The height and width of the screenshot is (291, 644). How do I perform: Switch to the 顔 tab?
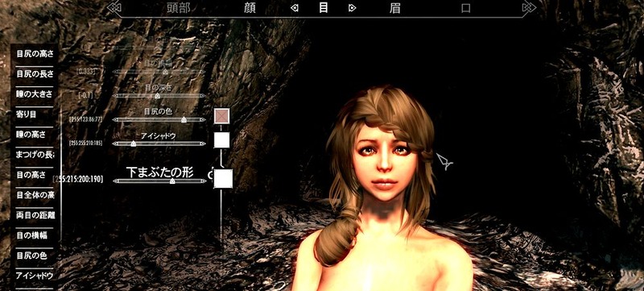(250, 8)
